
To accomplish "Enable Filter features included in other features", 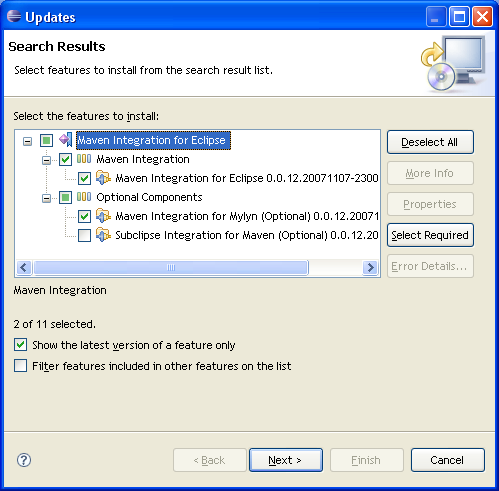I will tap(20, 365).
